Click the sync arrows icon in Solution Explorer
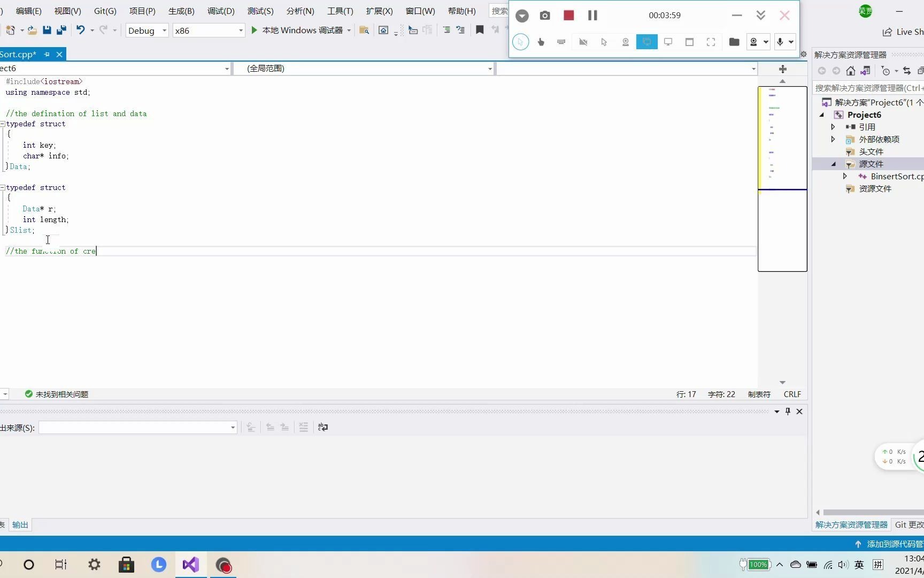Screen dimensions: 924x578 tap(906, 71)
